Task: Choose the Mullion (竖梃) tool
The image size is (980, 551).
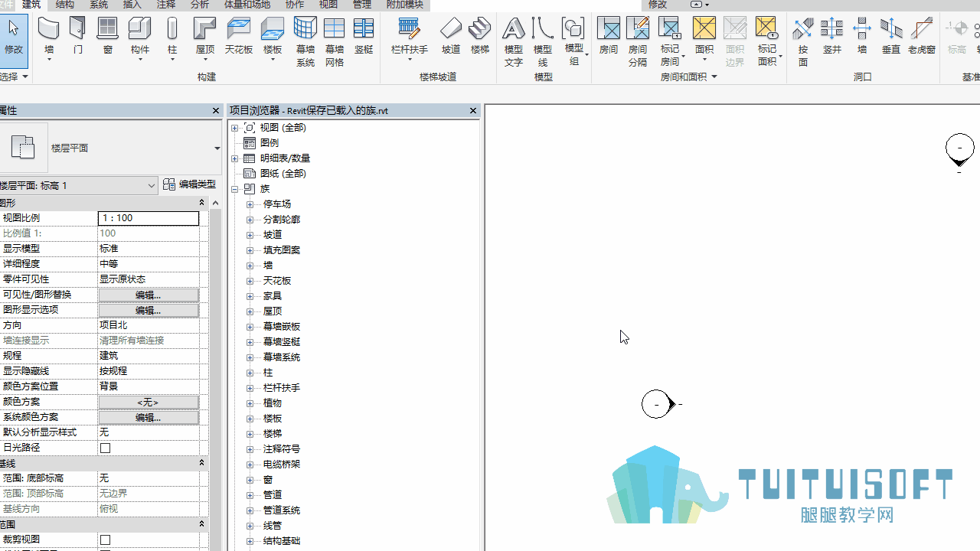Action: [364, 37]
